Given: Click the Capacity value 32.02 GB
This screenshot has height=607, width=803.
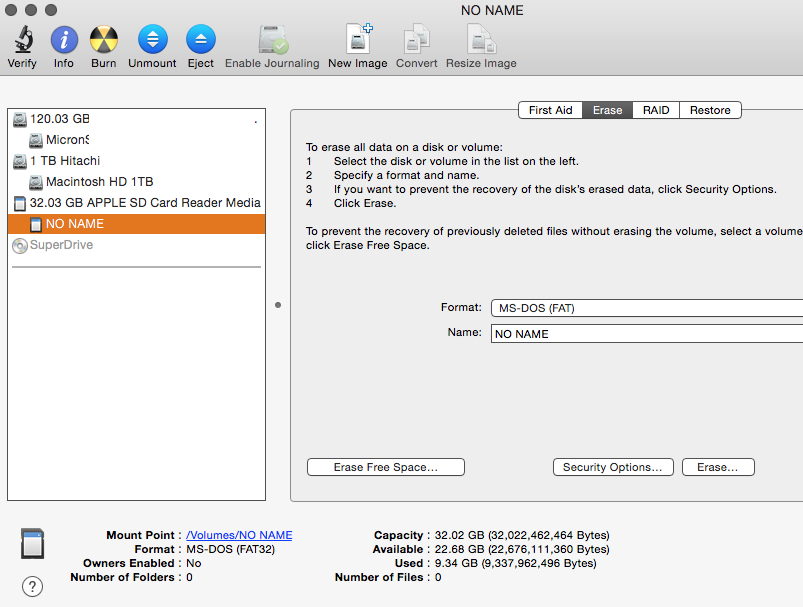Looking at the screenshot, I should 522,535.
